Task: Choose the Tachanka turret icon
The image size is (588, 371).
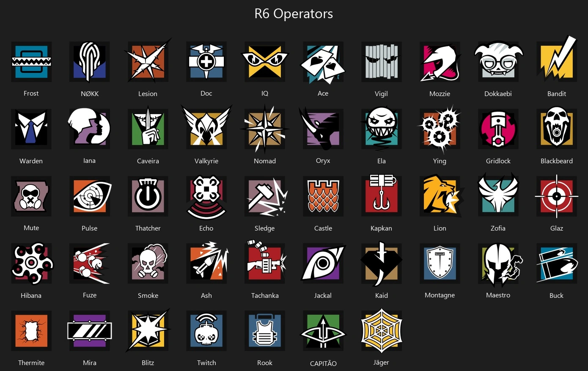Action: coord(265,263)
